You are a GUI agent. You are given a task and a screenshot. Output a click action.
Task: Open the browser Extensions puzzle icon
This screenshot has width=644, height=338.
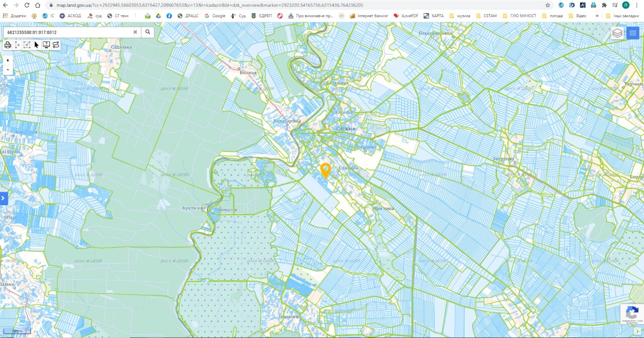click(604, 5)
